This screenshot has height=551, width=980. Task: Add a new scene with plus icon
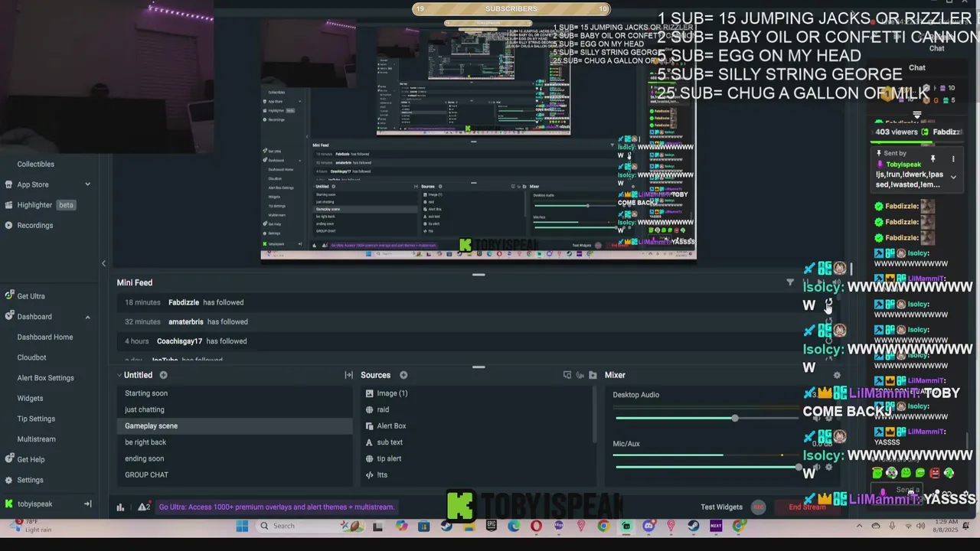pos(163,375)
